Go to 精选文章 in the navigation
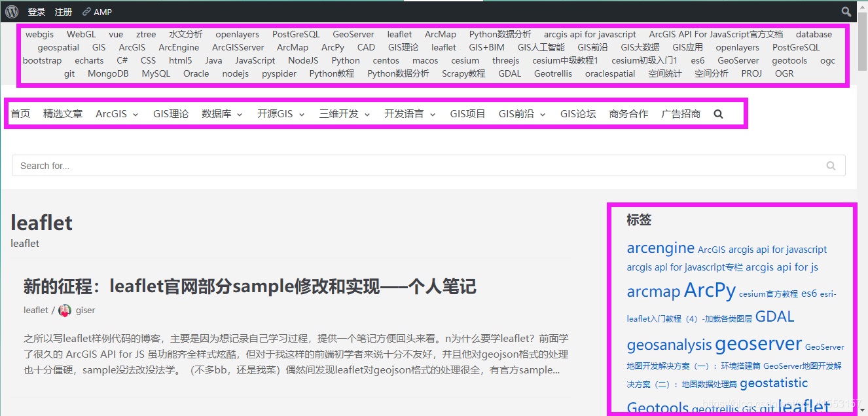 point(63,113)
